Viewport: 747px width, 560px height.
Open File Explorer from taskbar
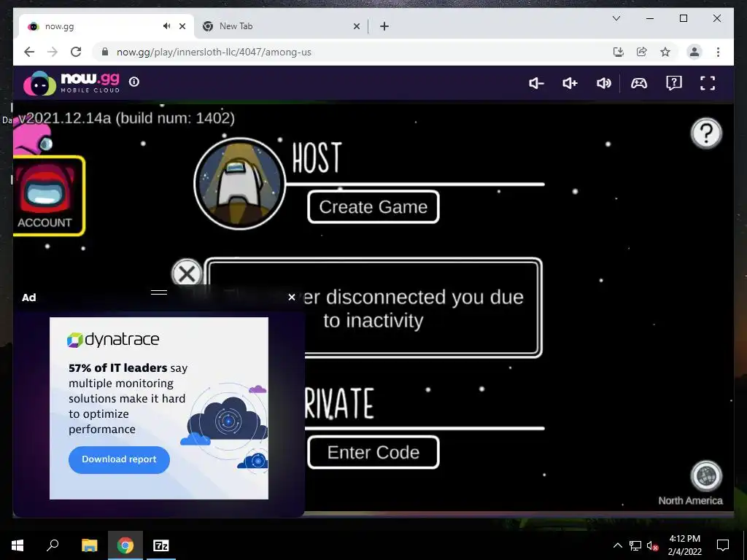click(89, 545)
